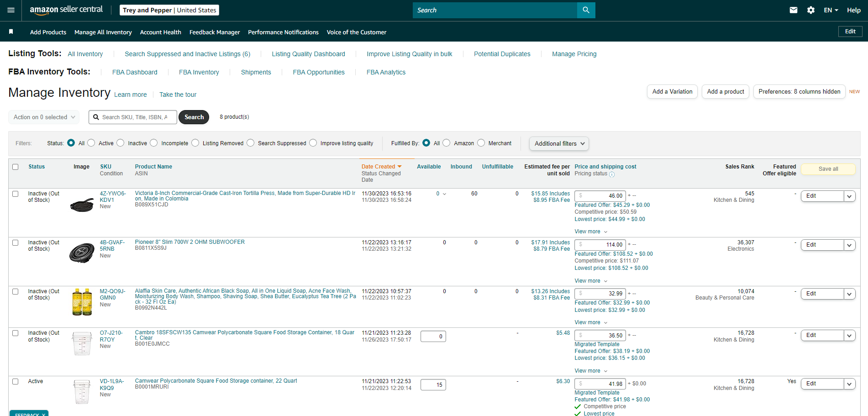Click the Add a Variation button
The image size is (868, 416).
click(672, 92)
